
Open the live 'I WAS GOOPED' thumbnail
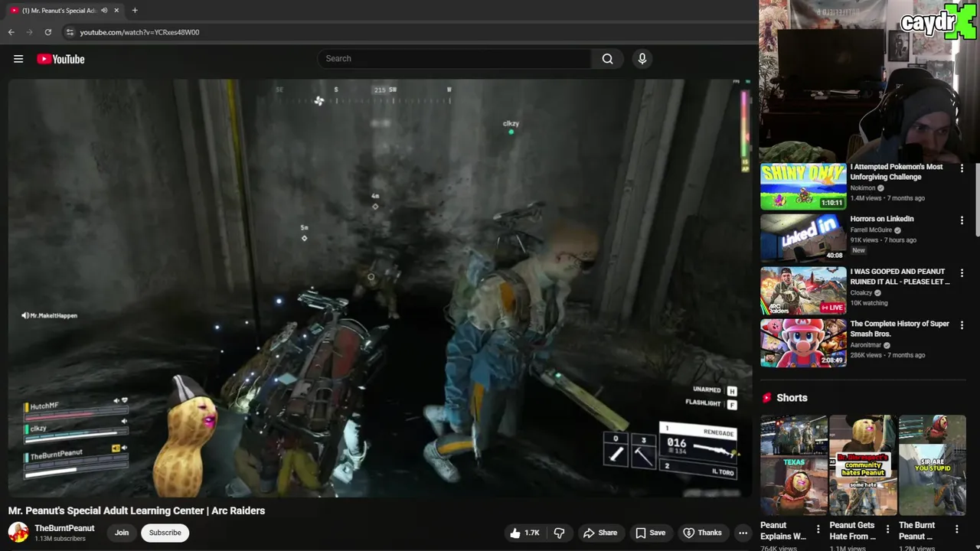pos(803,291)
